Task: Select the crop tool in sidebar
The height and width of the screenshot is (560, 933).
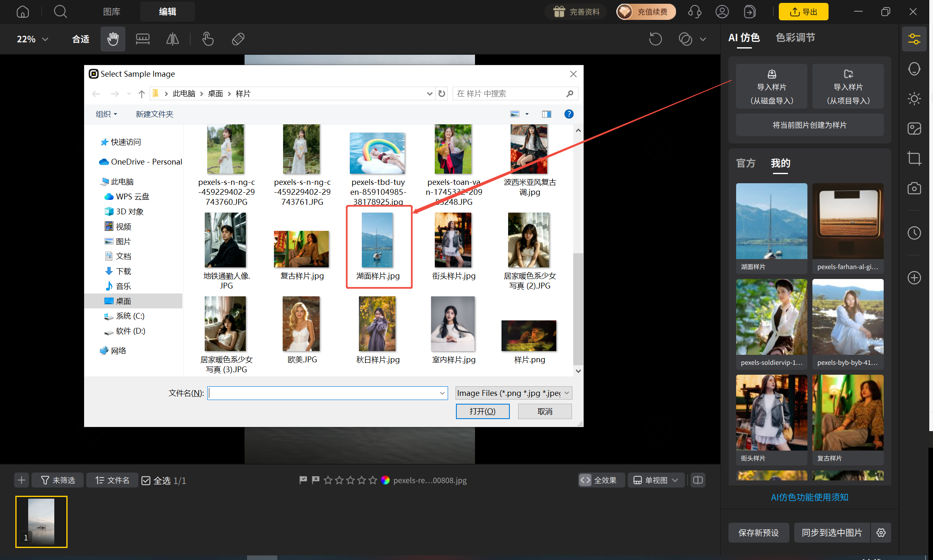Action: point(914,158)
